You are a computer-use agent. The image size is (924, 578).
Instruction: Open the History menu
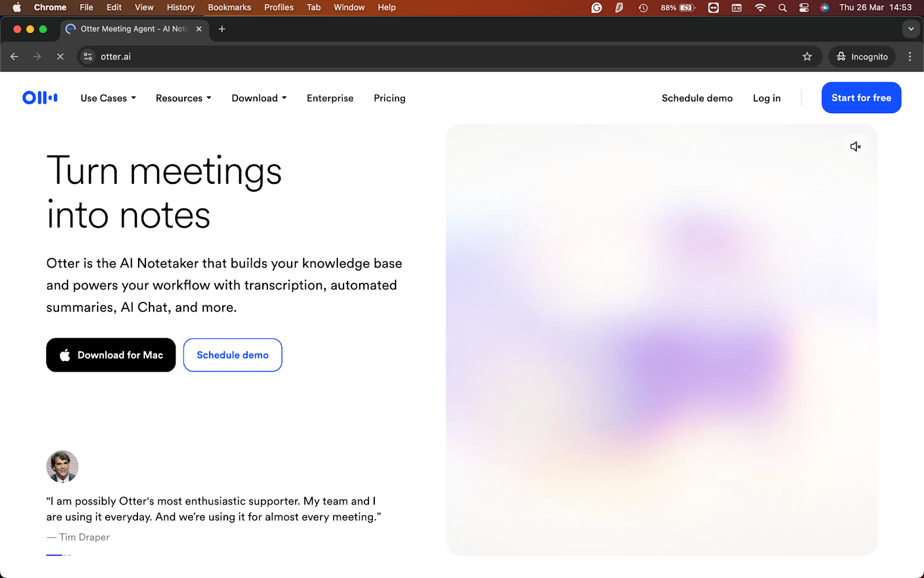[x=181, y=8]
